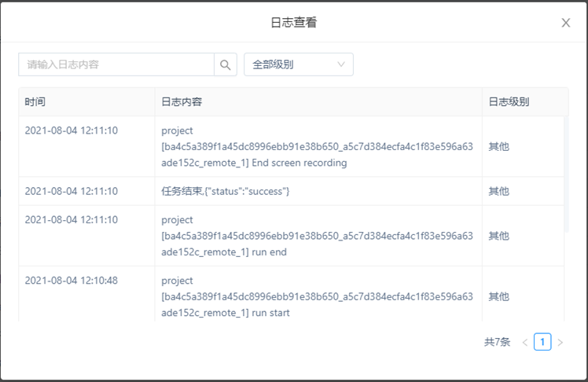Click timestamp of End screen recording row
Viewport: 588px width, 382px height.
72,130
